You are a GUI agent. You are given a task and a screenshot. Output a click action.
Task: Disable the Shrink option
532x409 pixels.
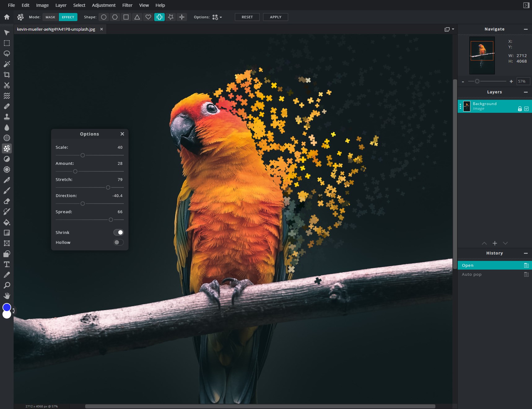[119, 232]
